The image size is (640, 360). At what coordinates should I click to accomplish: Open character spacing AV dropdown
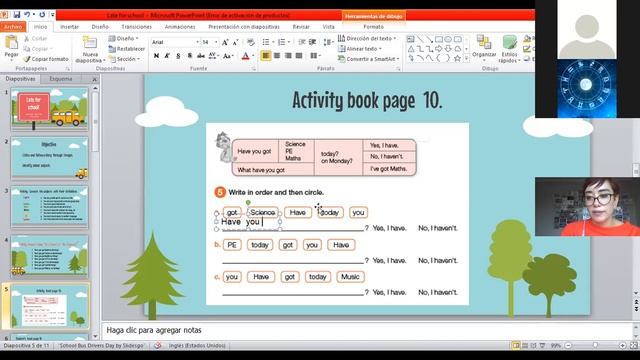pyautogui.click(x=213, y=56)
